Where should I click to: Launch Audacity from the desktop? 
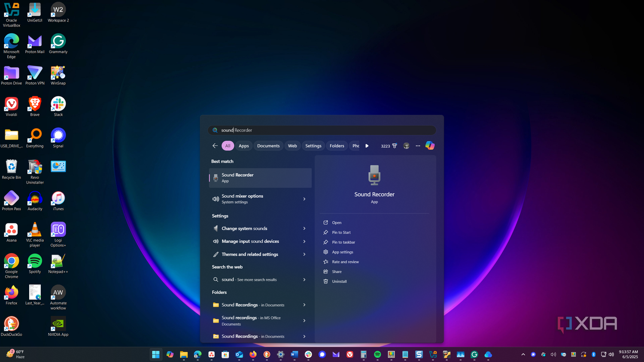click(35, 201)
